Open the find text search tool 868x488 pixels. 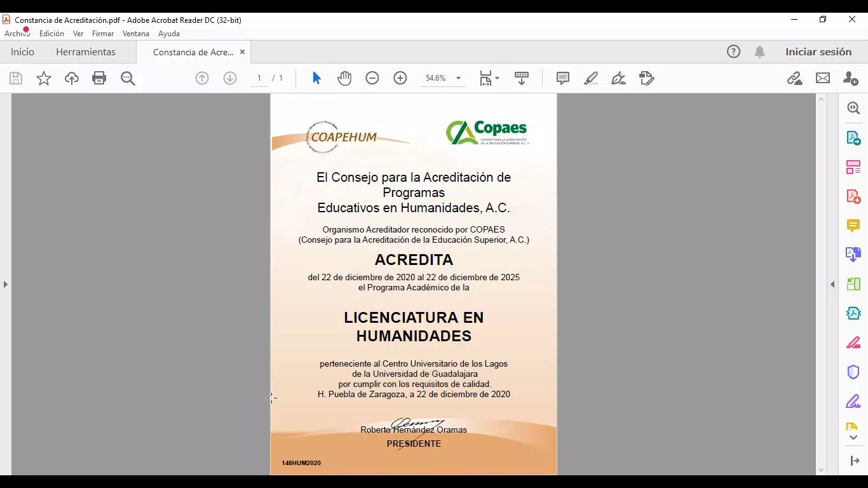[128, 78]
